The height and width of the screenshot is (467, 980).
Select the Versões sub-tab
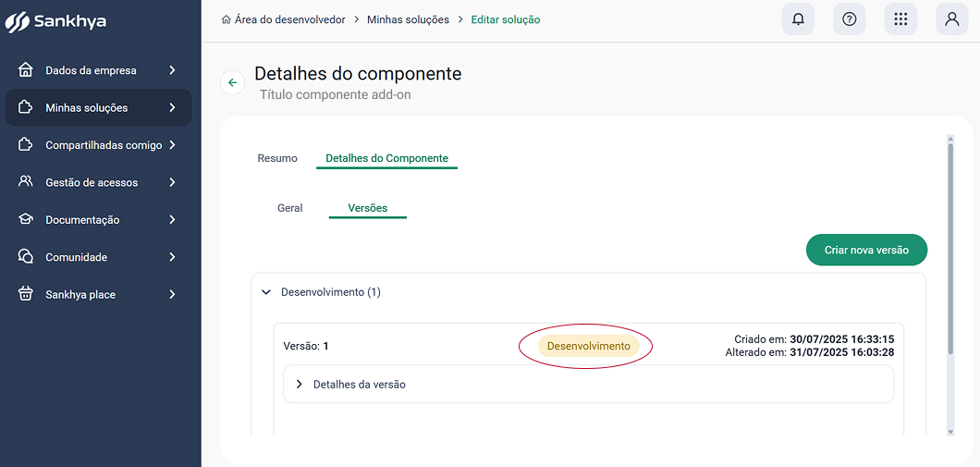click(368, 208)
